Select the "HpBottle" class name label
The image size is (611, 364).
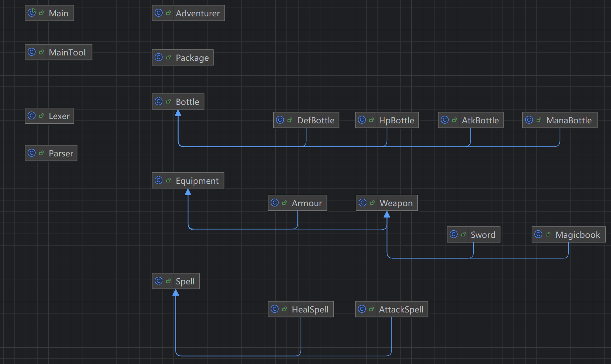click(x=396, y=121)
